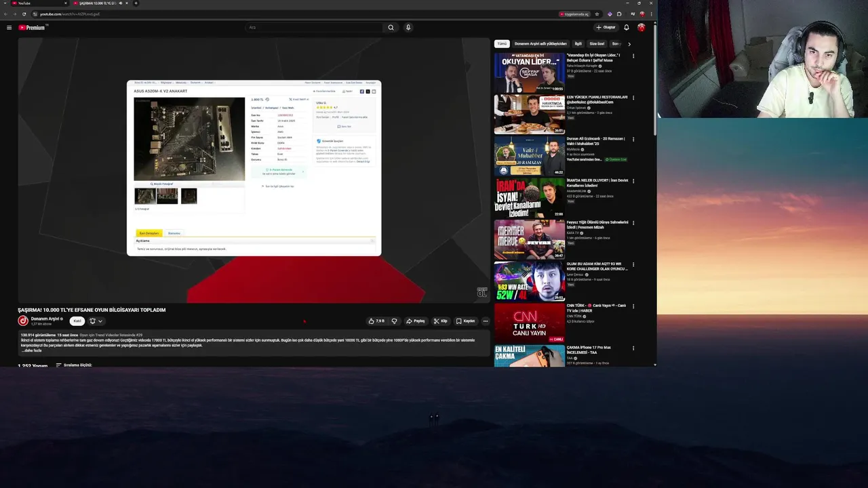
Task: Create a clip with the Klip button
Action: tap(441, 321)
